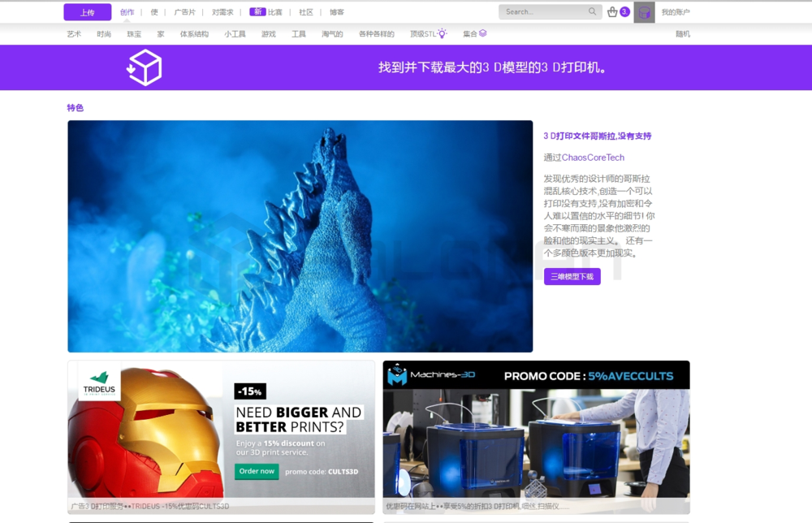The width and height of the screenshot is (812, 523).
Task: Browse the 工具 category
Action: coord(299,34)
